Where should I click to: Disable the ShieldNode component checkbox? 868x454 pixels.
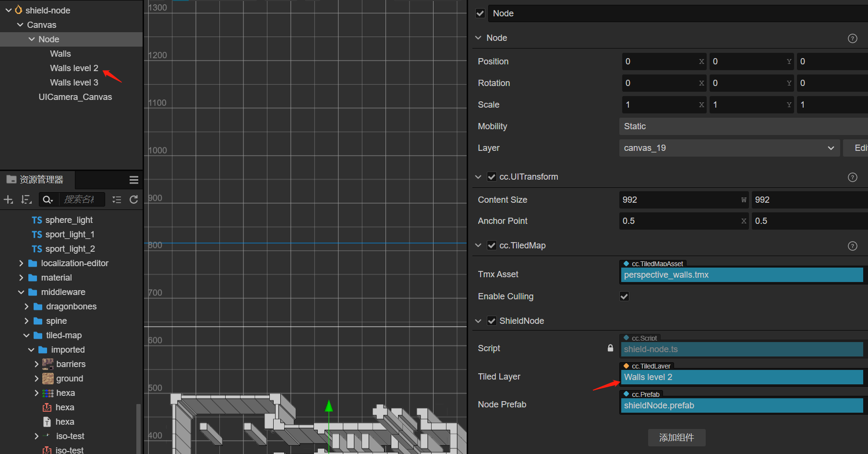492,321
